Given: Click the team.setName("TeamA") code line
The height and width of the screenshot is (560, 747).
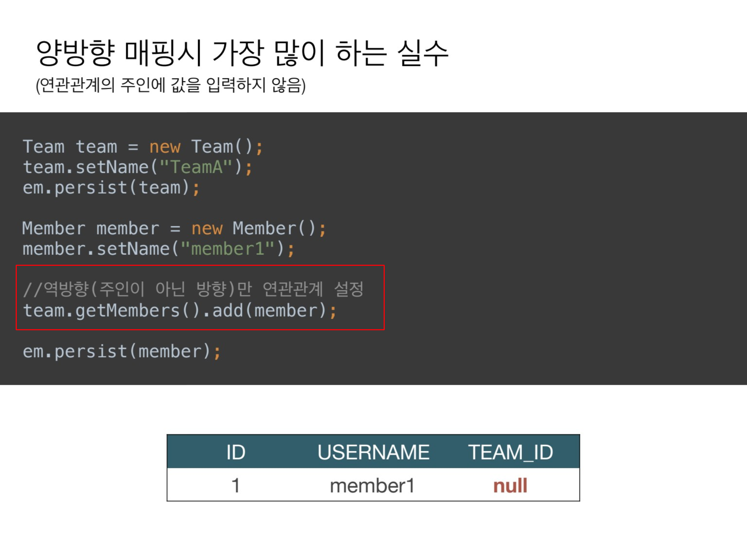Looking at the screenshot, I should 137,167.
